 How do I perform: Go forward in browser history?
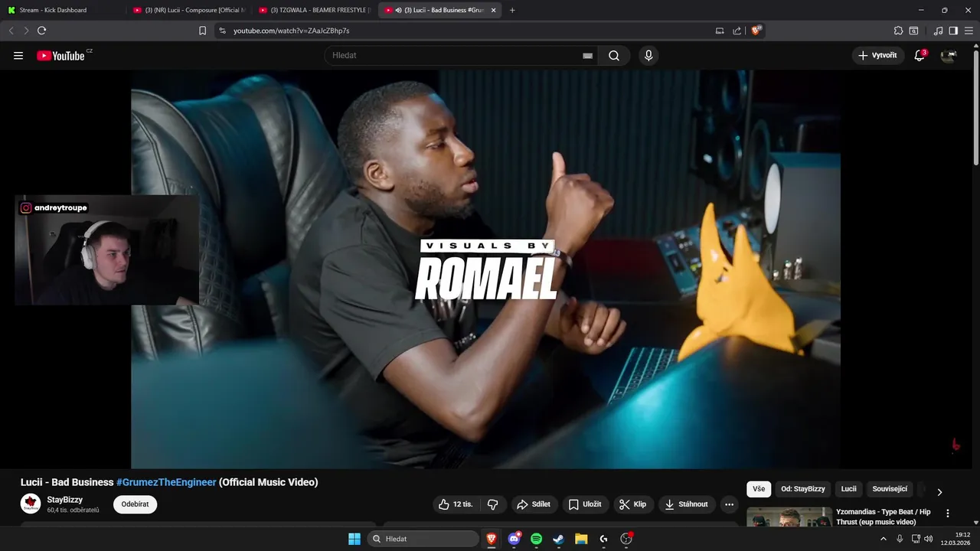point(26,31)
